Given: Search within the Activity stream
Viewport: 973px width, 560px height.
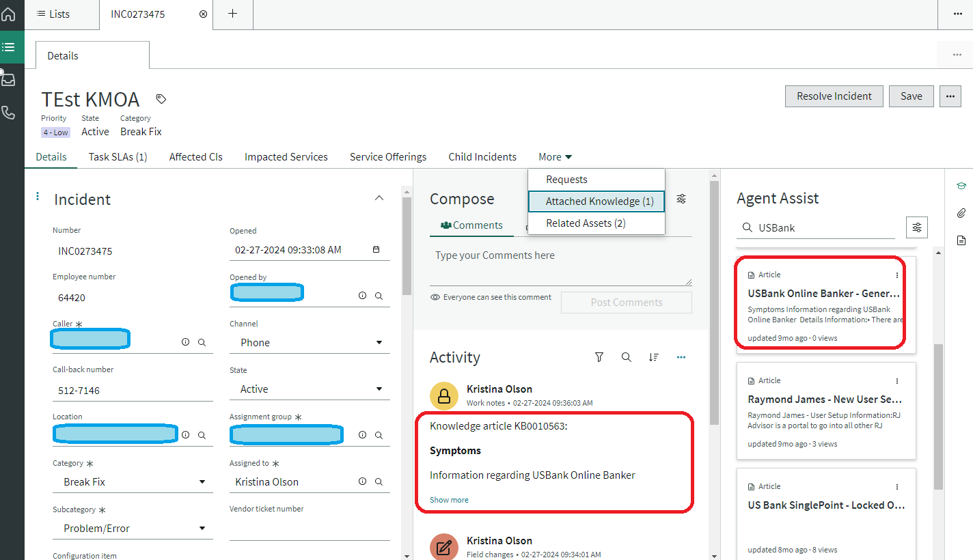Looking at the screenshot, I should coord(627,356).
